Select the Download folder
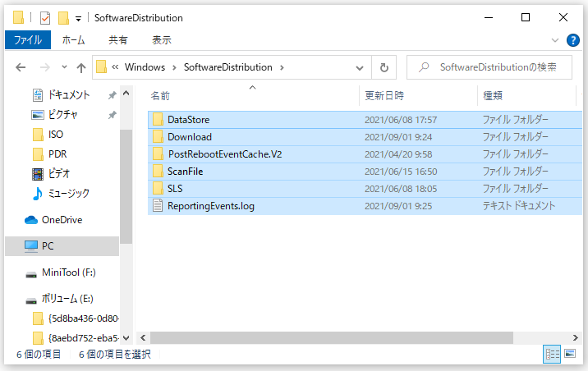Image resolution: width=588 pixels, height=371 pixels. tap(365, 137)
